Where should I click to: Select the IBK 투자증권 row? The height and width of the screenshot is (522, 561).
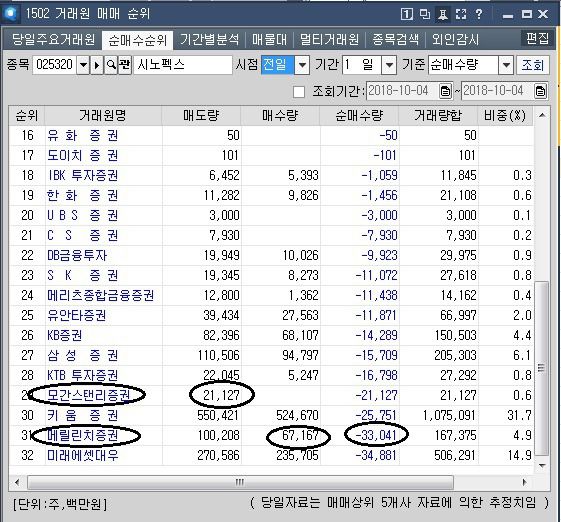click(x=271, y=176)
